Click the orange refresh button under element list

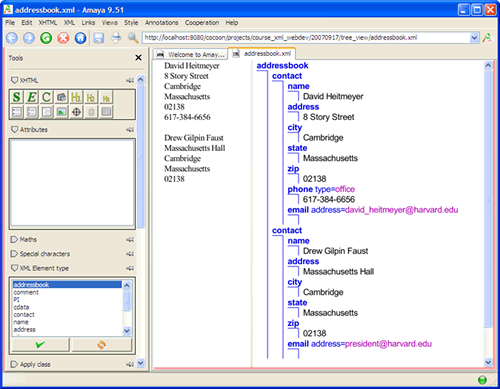(x=102, y=345)
